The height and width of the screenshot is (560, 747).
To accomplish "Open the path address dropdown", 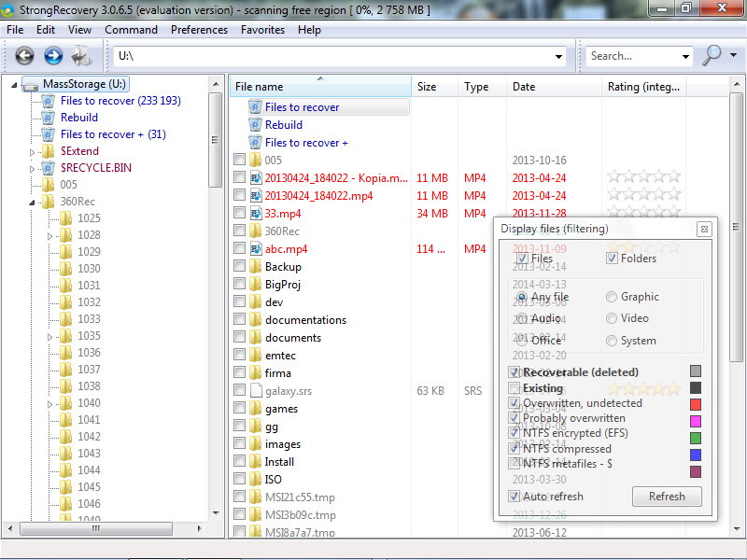I will pyautogui.click(x=559, y=56).
